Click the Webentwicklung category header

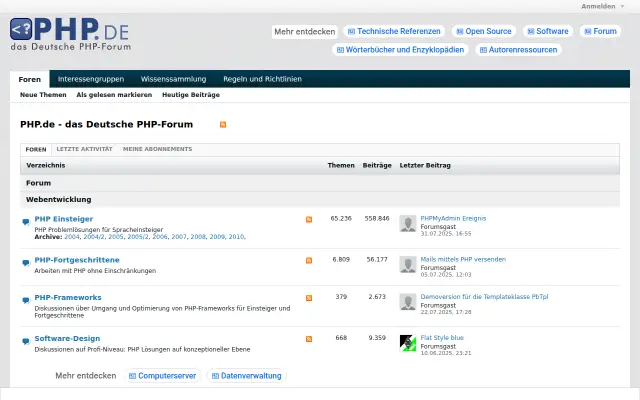point(59,200)
